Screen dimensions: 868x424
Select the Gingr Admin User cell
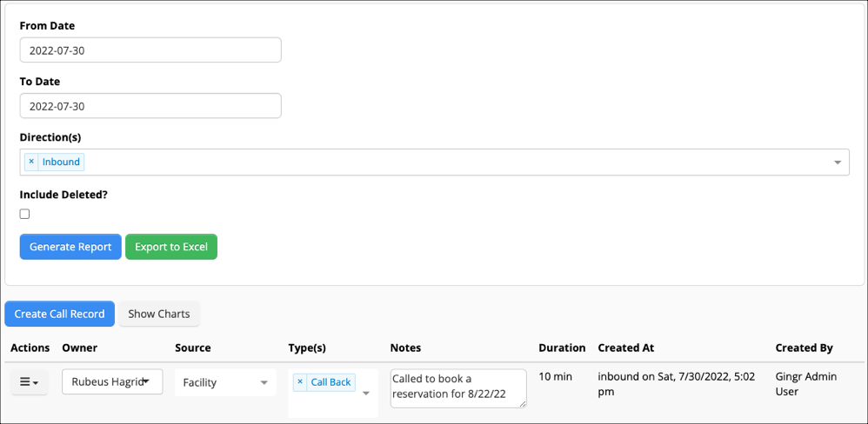806,384
